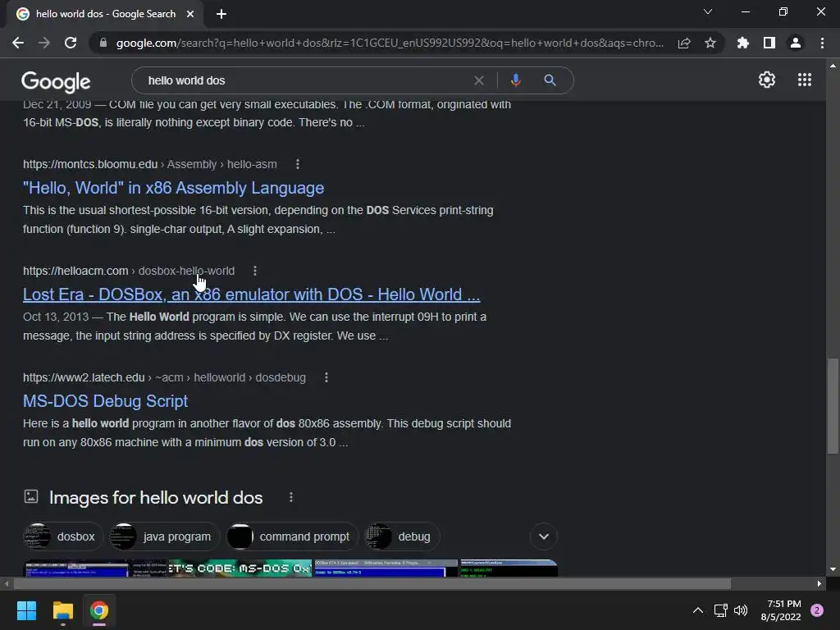Click the scroll up arrow
The width and height of the screenshot is (840, 630).
click(833, 66)
